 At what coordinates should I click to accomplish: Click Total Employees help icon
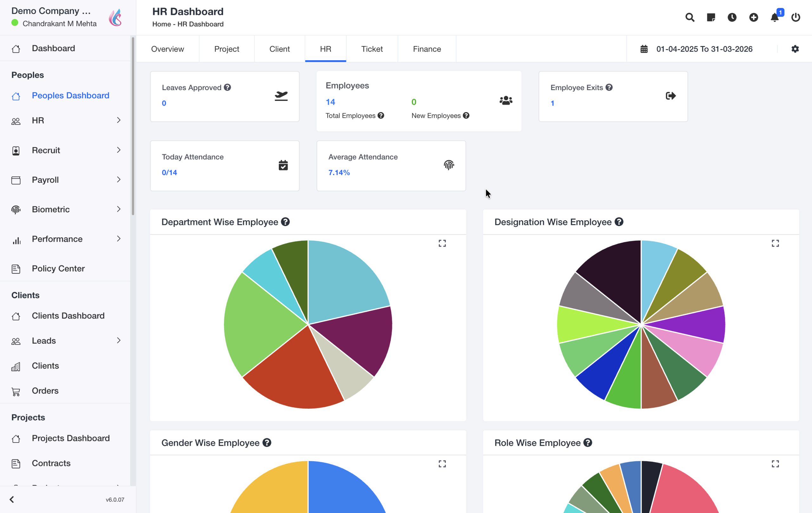point(381,115)
